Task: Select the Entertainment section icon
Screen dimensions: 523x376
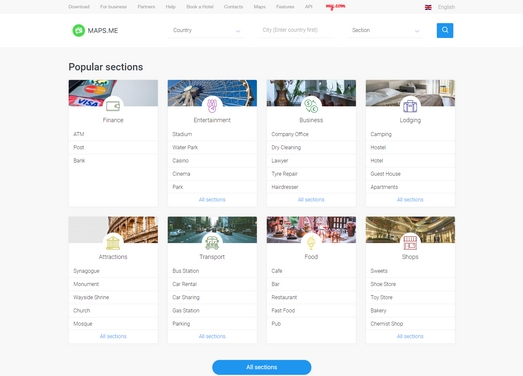Action: 212,105
